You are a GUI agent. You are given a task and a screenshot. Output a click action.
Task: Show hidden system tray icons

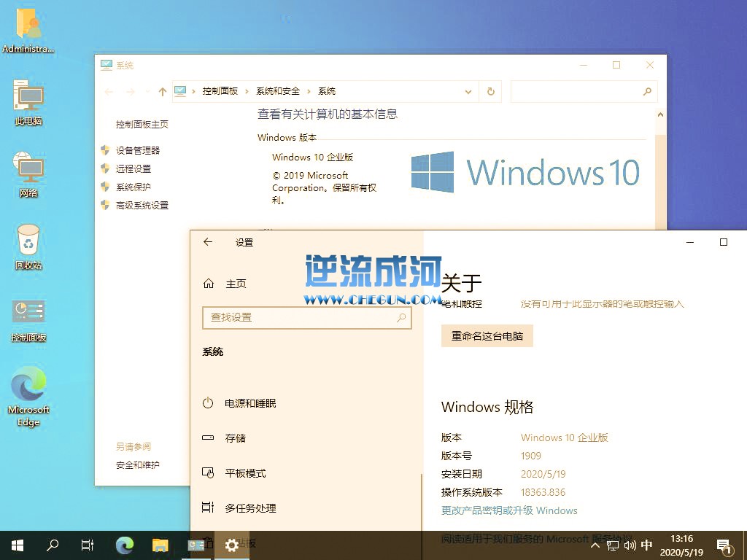click(595, 545)
